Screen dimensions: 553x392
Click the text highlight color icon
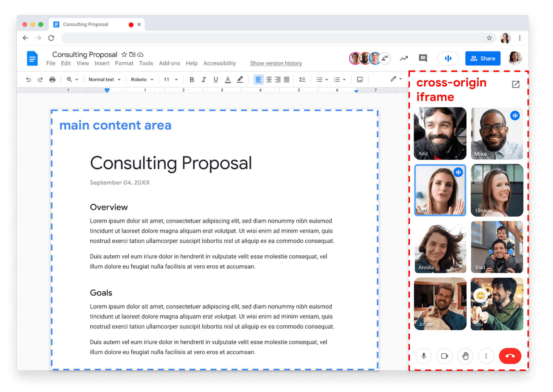pyautogui.click(x=239, y=80)
